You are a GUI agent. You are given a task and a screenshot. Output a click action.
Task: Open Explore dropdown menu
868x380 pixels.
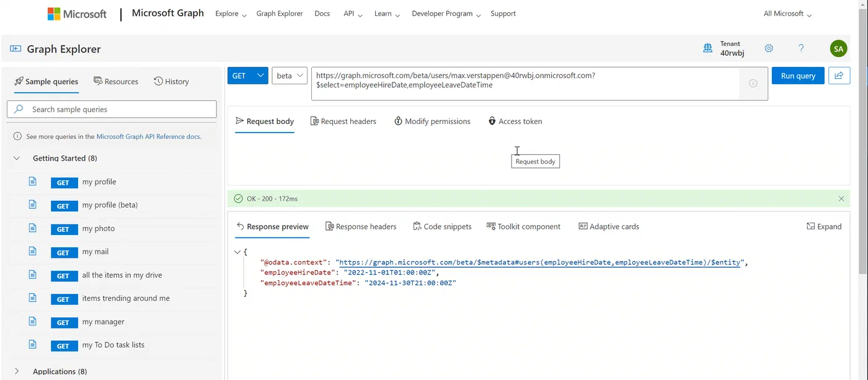231,14
